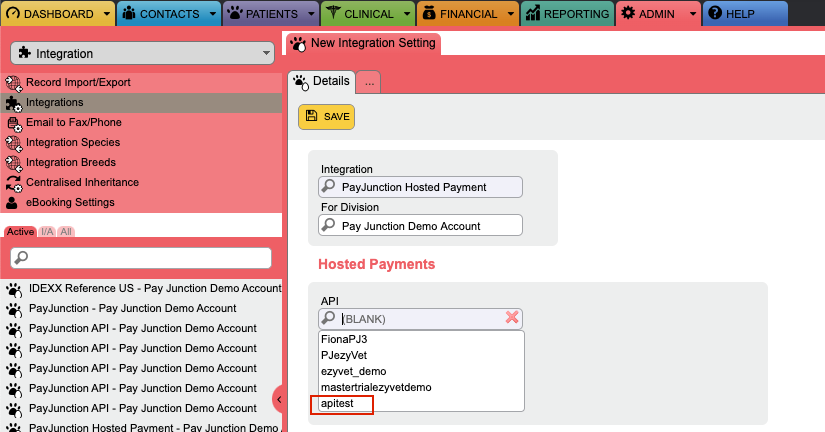Open Integration Species page

141,143
